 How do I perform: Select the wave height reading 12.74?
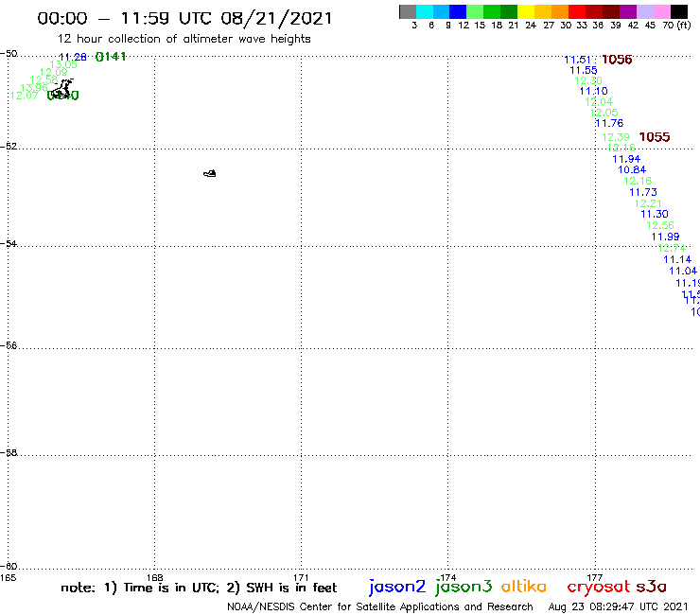[672, 248]
